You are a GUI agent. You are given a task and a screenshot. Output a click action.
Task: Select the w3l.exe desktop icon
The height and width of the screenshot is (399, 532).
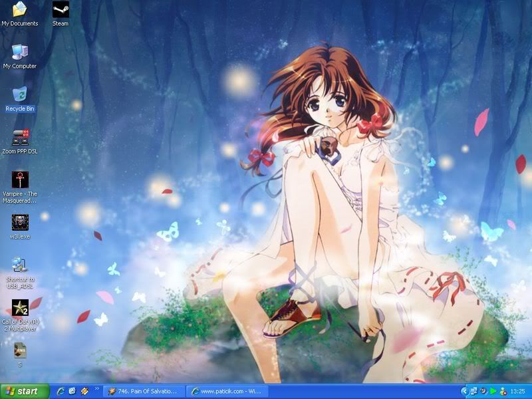20,227
